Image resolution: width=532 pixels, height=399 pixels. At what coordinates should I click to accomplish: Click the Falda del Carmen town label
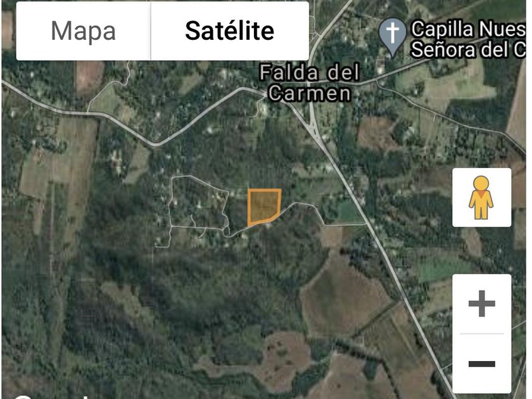pos(309,83)
